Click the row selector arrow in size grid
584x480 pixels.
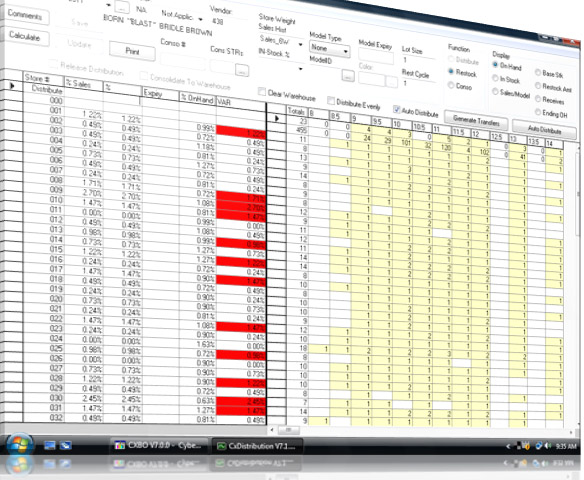coord(277,118)
